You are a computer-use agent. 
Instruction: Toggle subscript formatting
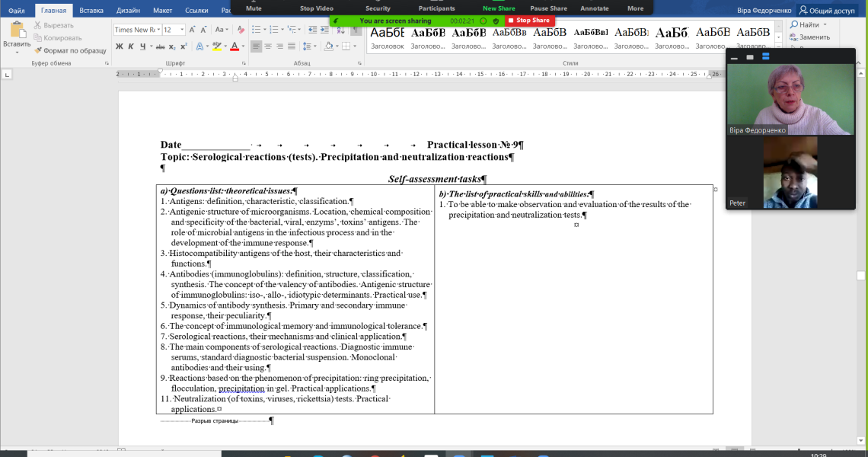click(x=171, y=46)
